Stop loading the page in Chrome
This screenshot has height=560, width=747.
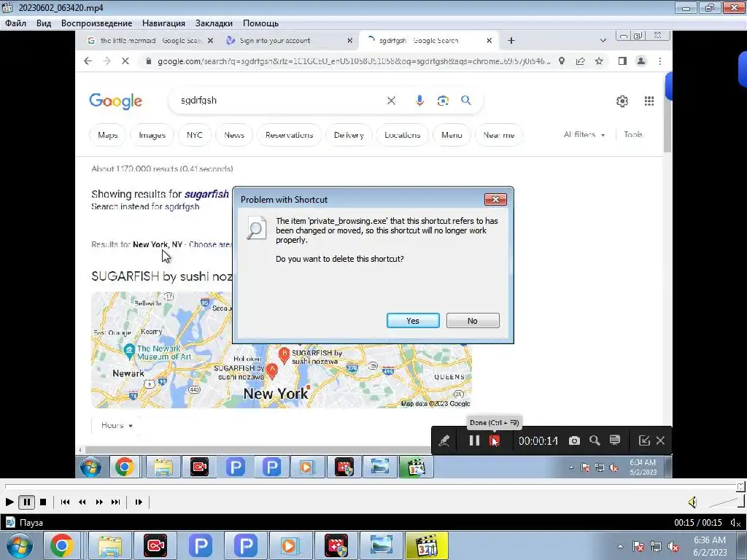125,61
